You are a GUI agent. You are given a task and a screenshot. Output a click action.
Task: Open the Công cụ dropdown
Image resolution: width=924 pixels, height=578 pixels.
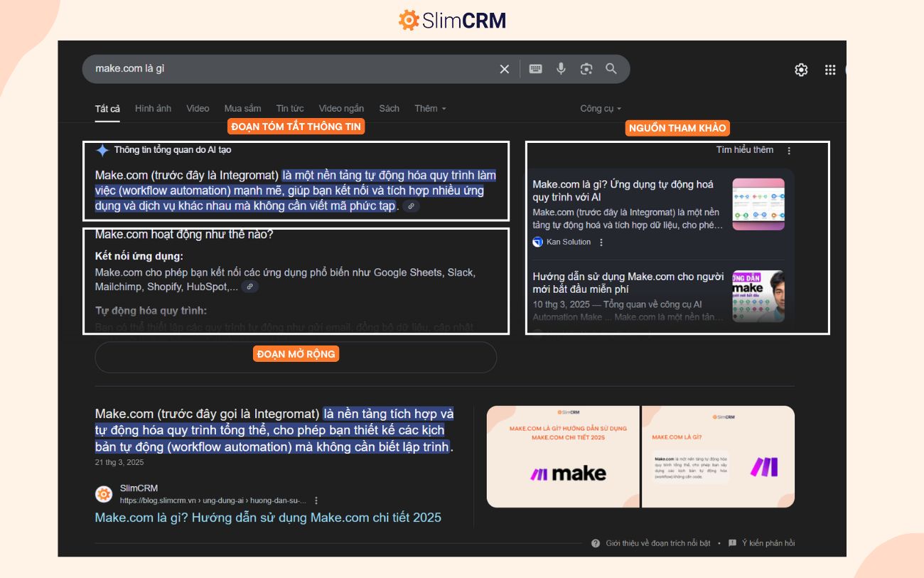601,109
